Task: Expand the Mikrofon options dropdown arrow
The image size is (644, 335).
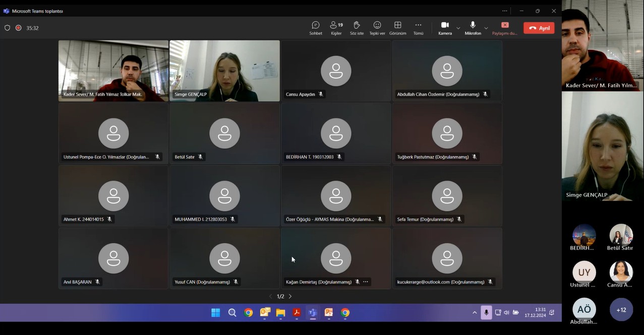Action: click(486, 28)
